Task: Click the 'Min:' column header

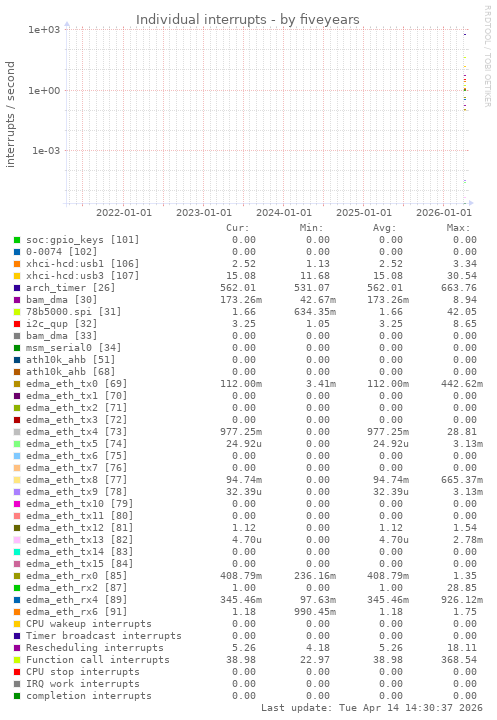Action: pyautogui.click(x=311, y=228)
